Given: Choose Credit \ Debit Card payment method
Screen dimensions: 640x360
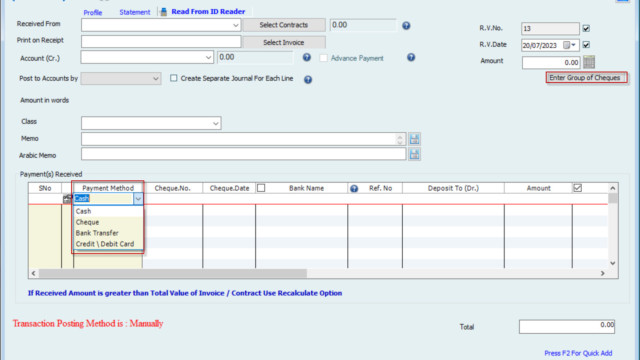Looking at the screenshot, I should click(108, 244).
